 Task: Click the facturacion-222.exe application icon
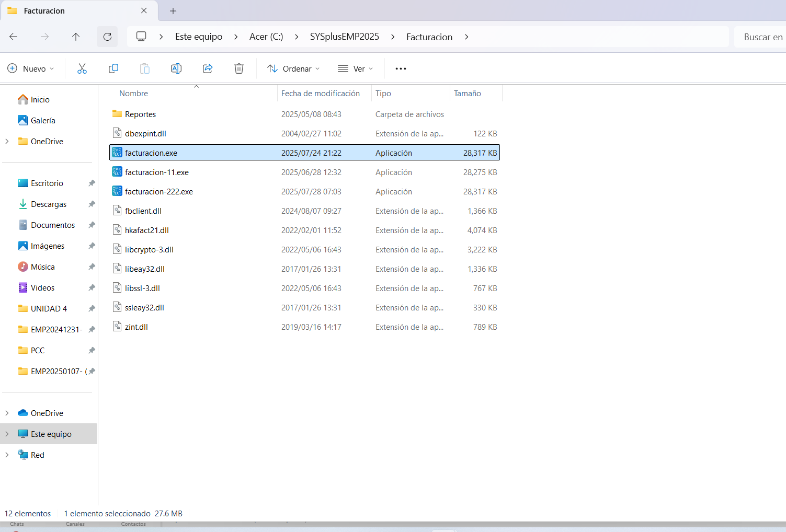117,191
